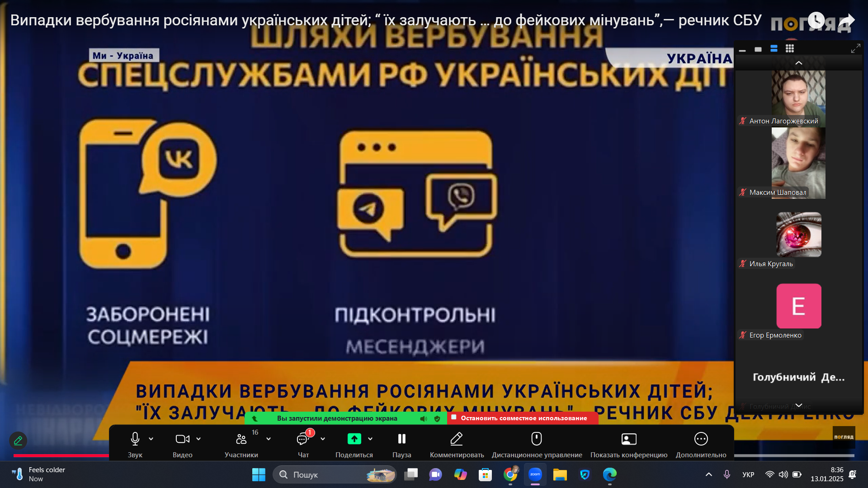Open volume control speaker in tray
The width and height of the screenshot is (868, 488).
[x=783, y=474]
